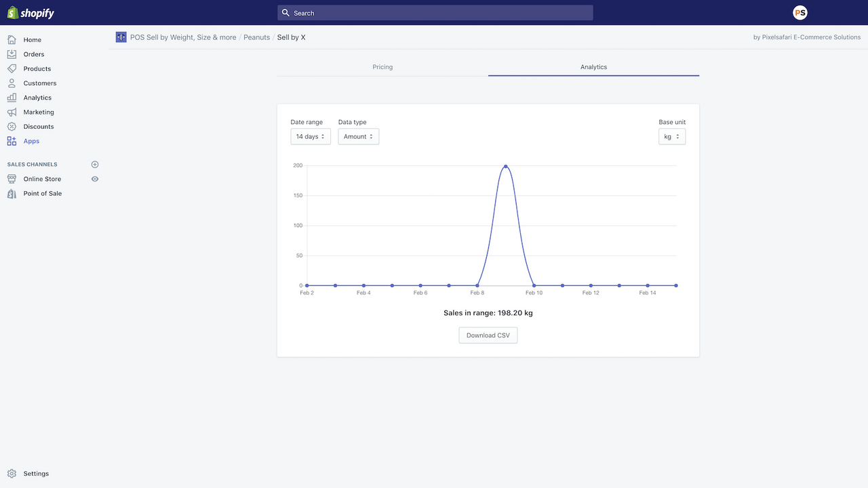This screenshot has height=488, width=868.
Task: Open the Date range 14 days dropdown
Action: pyautogui.click(x=311, y=136)
